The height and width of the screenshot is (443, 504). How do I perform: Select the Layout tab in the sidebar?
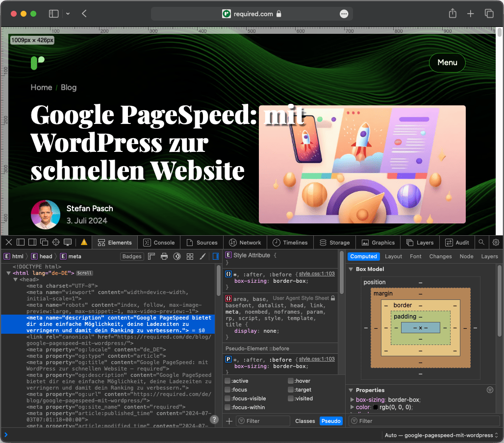[393, 256]
